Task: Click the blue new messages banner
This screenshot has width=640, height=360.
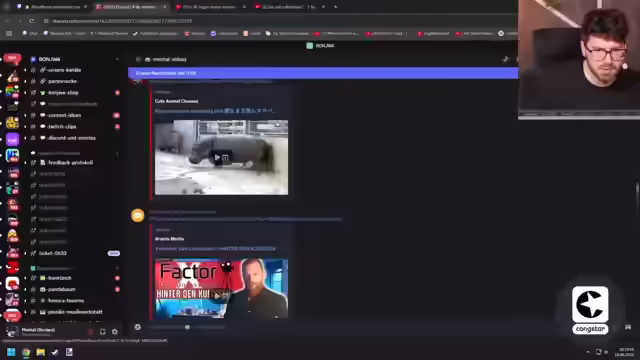Action: (x=323, y=73)
